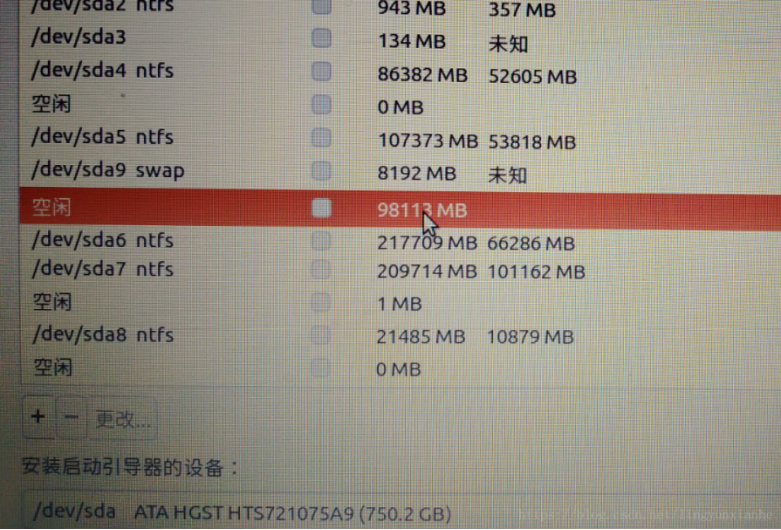Select the /dev/sda6 ntfs partition row
Image resolution: width=781 pixels, height=530 pixels.
[x=400, y=242]
